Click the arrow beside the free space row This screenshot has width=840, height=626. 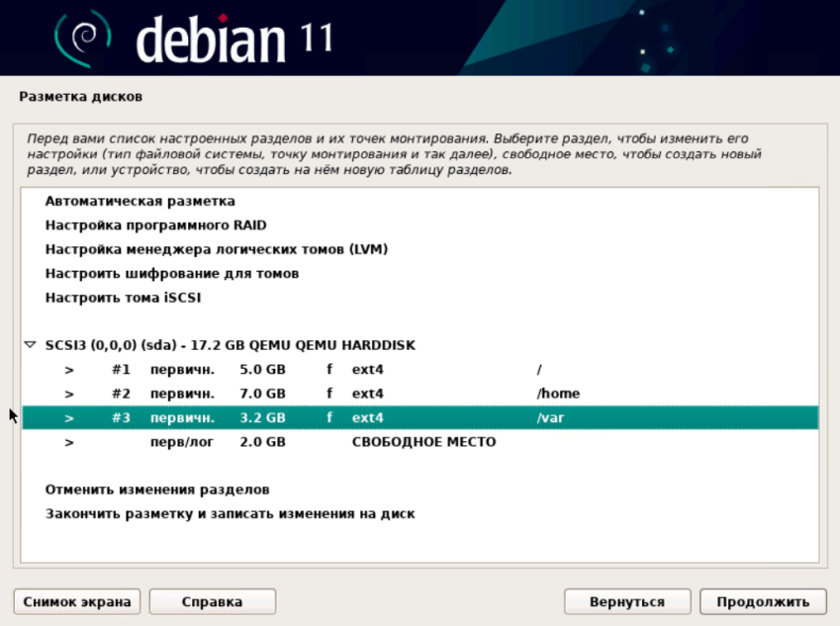tap(69, 442)
